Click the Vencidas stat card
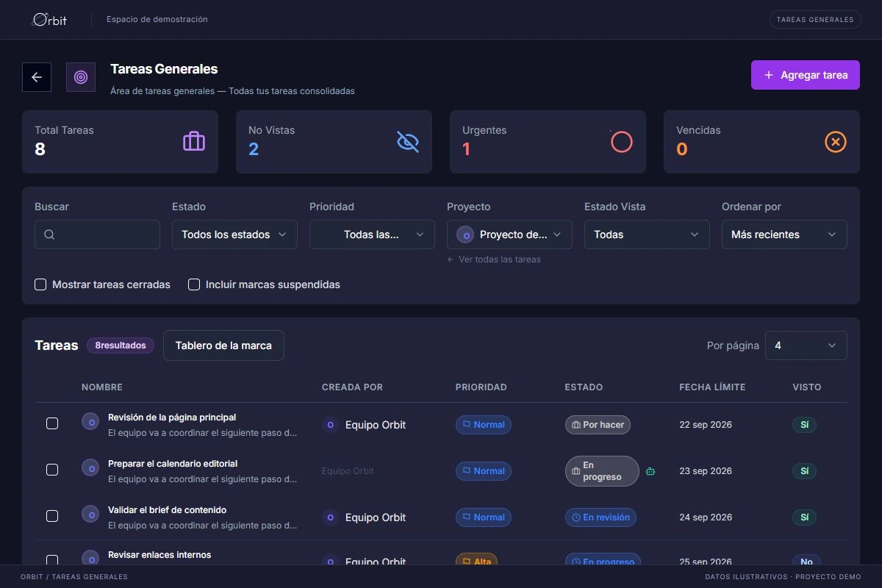The height and width of the screenshot is (588, 882). (761, 142)
